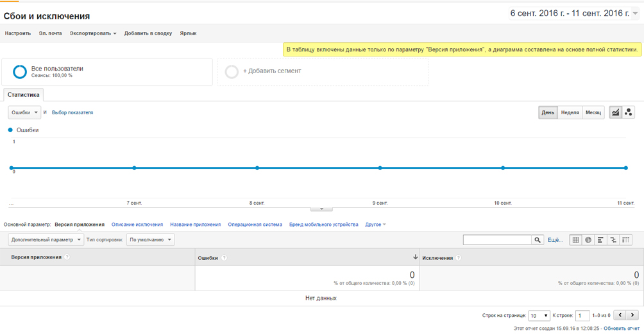The height and width of the screenshot is (335, 644).
Task: Go to previous page arrow
Action: (x=620, y=315)
